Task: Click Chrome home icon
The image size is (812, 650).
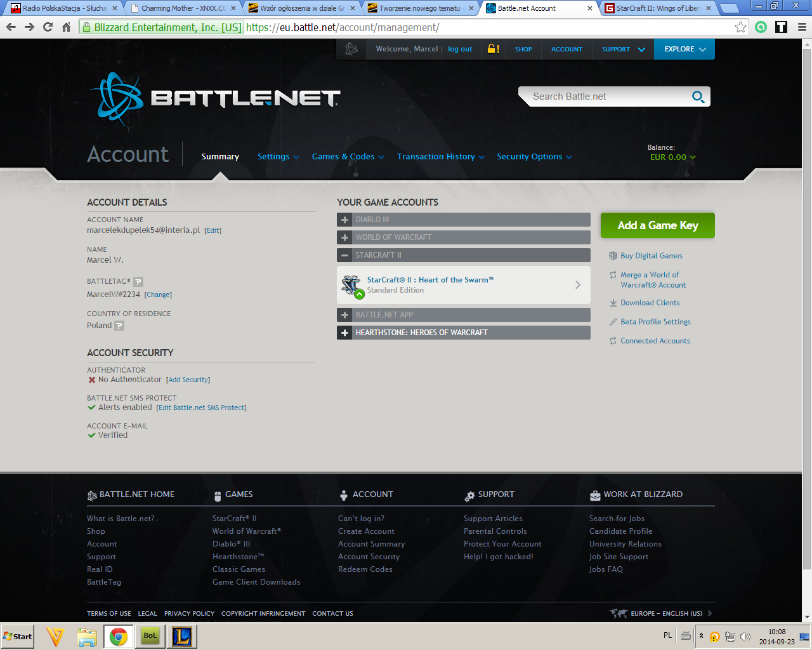Action: pyautogui.click(x=67, y=27)
